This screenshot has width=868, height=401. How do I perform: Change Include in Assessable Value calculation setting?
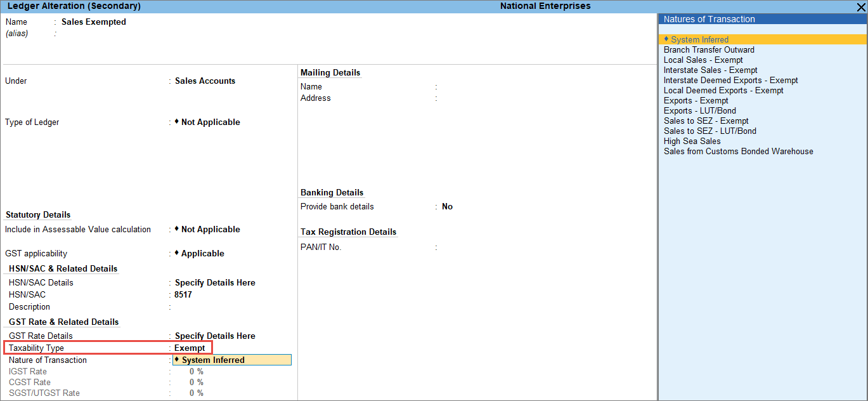pos(207,229)
